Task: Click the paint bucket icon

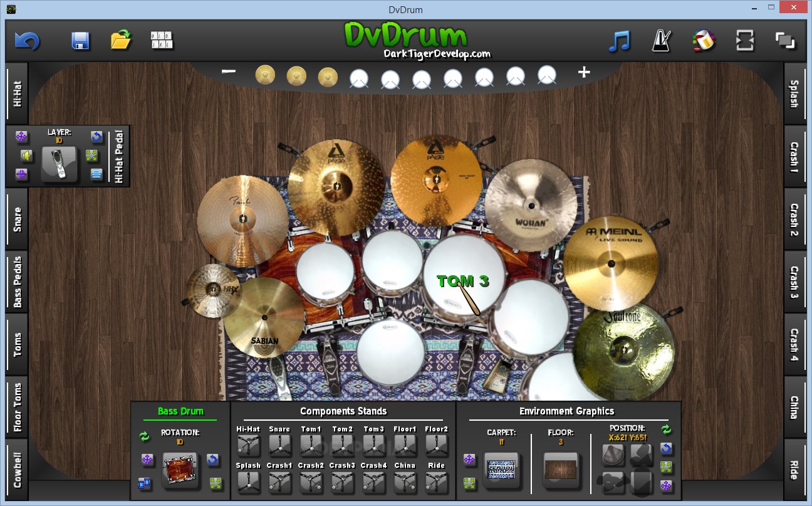Action: click(704, 41)
